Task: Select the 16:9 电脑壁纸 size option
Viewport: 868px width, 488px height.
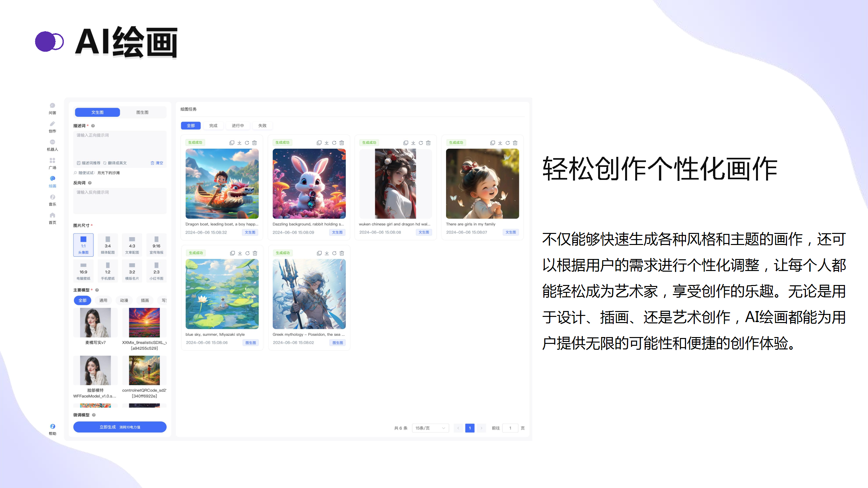Action: click(x=83, y=271)
